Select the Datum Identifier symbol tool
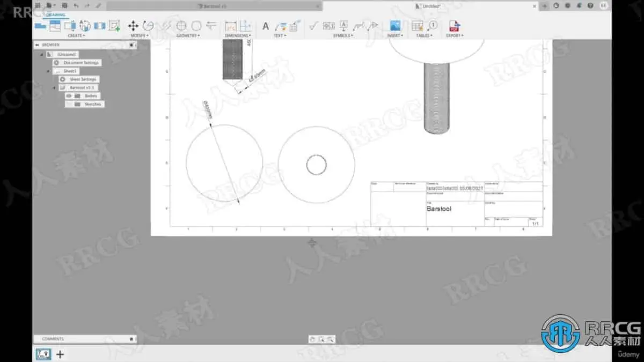Image resolution: width=644 pixels, height=362 pixels. [343, 25]
